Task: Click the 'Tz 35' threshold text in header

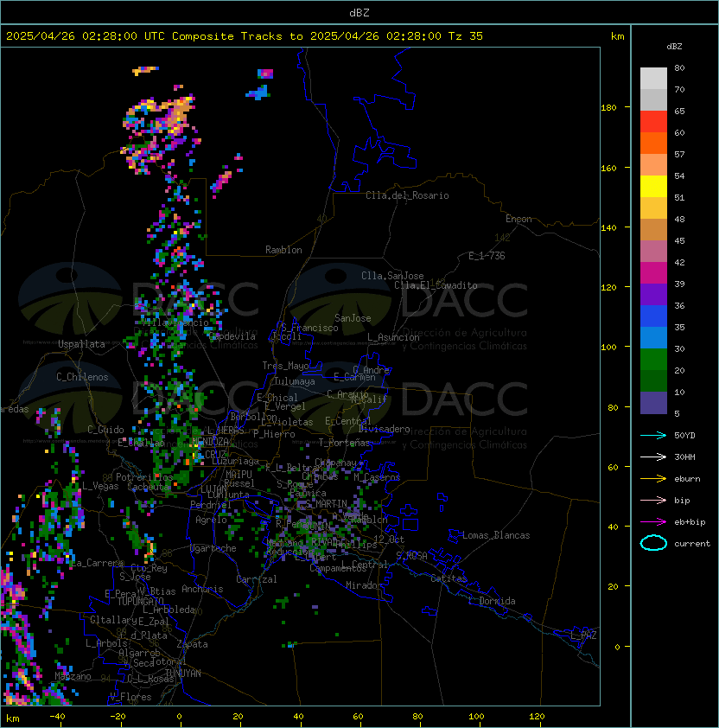Action: pyautogui.click(x=466, y=36)
